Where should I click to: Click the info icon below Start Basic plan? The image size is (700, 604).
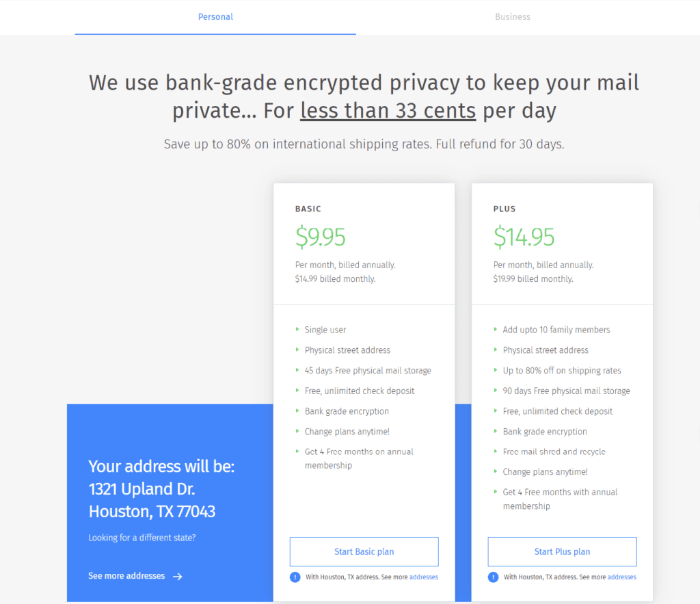295,577
